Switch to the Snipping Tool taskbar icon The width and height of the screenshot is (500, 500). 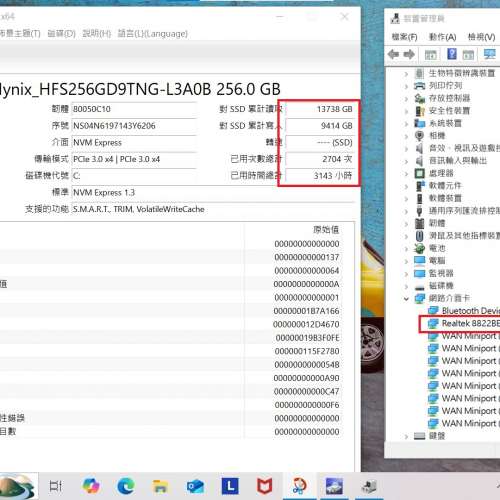[299, 486]
